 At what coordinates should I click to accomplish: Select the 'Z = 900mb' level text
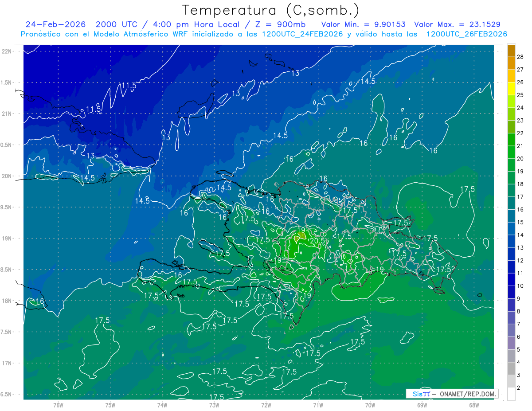click(281, 24)
